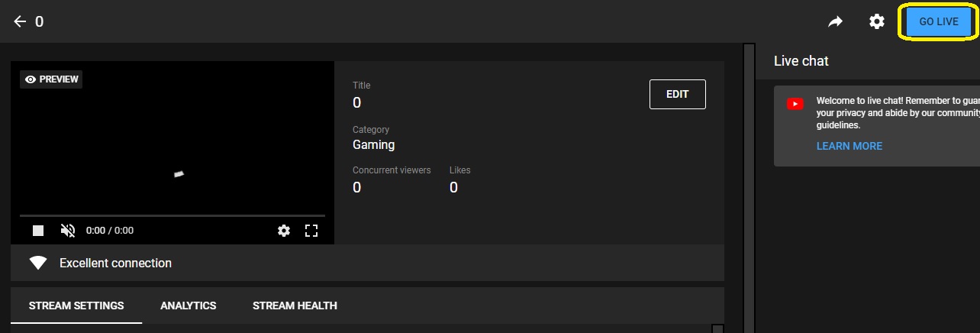Screen dimensions: 980x333
Task: Open the share stream arrow icon
Action: pos(836,21)
